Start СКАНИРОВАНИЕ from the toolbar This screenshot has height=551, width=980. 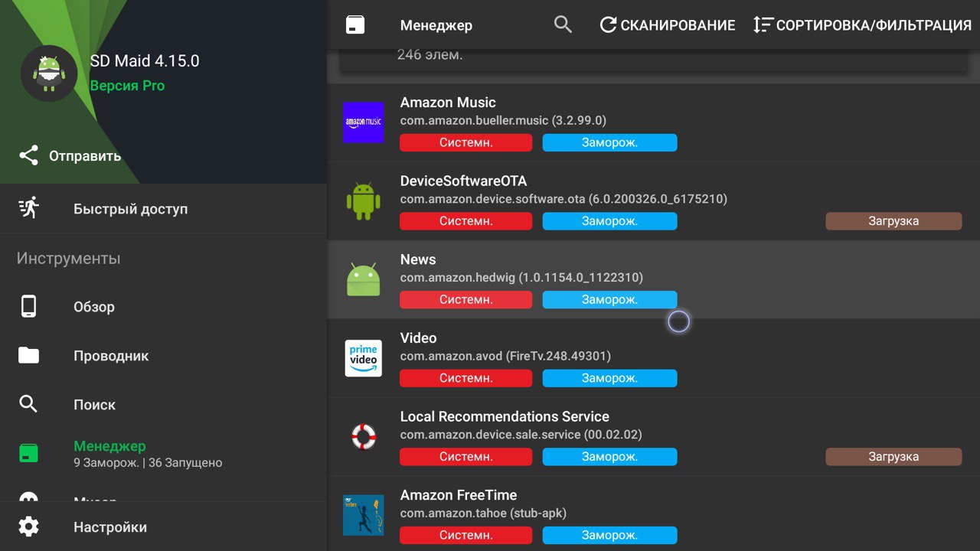(667, 25)
